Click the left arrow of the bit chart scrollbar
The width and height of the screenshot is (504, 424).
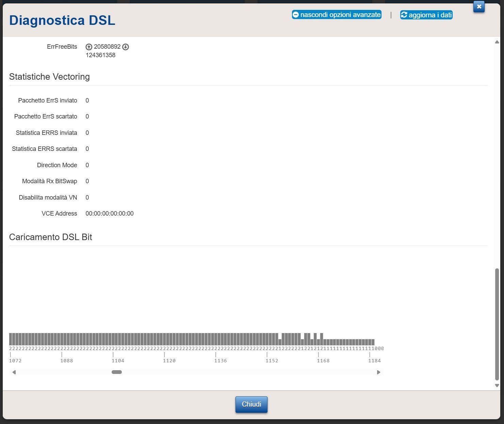tap(14, 372)
